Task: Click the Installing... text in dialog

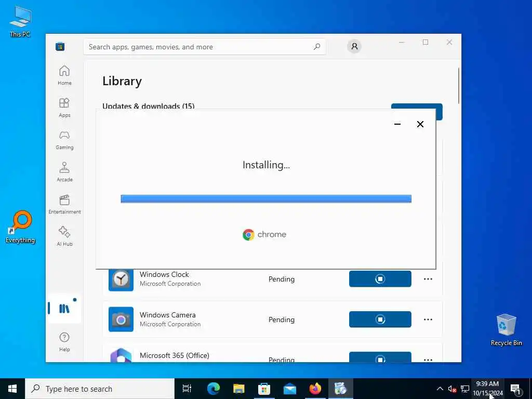Action: point(266,165)
